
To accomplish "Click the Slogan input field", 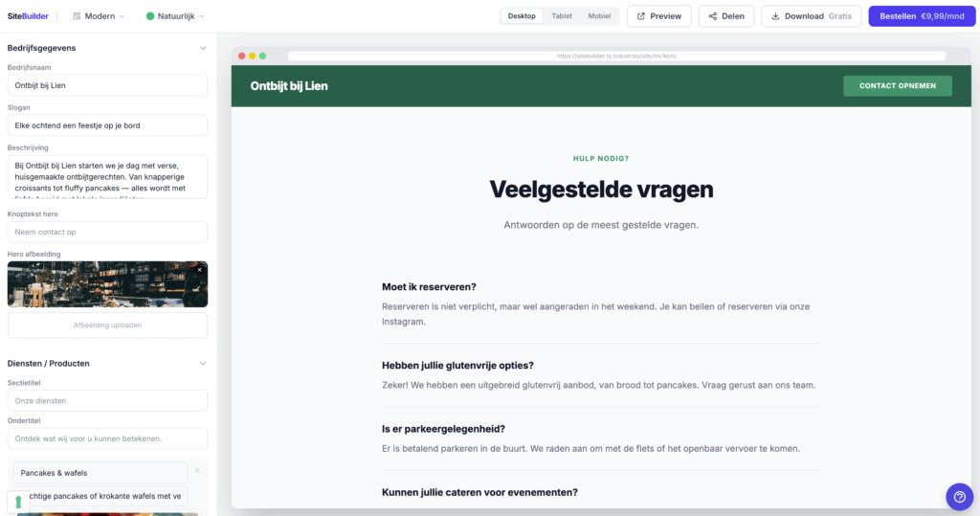I will point(107,125).
